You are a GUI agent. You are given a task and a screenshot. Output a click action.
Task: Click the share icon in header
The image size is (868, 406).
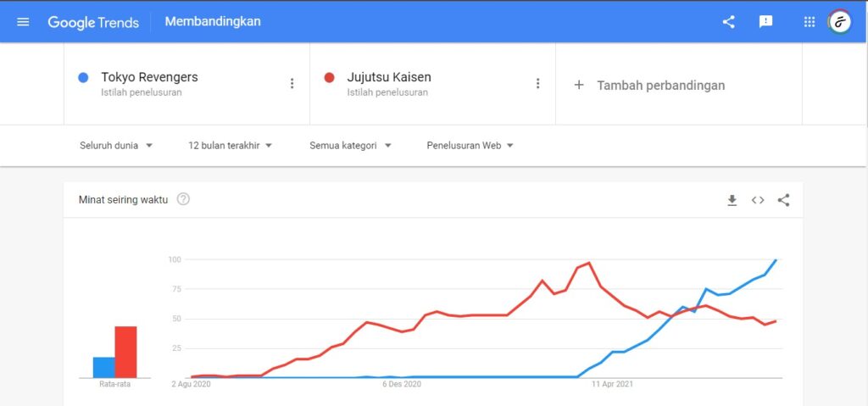click(x=728, y=22)
